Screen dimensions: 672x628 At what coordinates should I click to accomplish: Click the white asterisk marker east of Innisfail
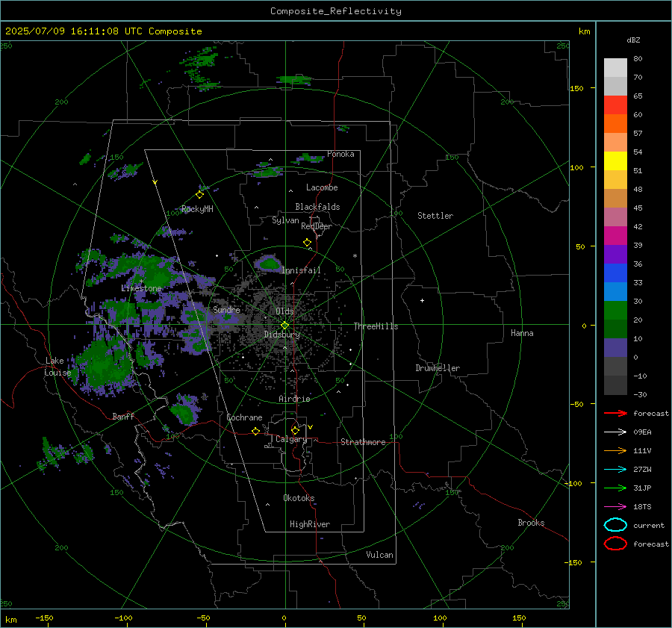[x=355, y=256]
